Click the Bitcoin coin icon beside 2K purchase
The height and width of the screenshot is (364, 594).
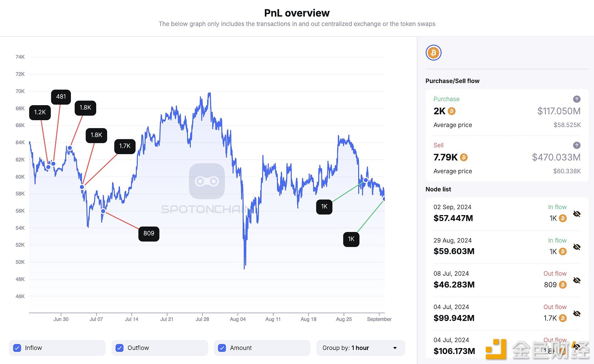tap(452, 111)
